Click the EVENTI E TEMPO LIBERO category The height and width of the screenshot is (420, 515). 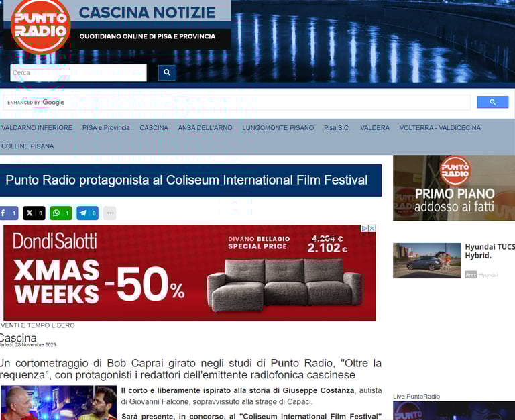[x=38, y=325]
